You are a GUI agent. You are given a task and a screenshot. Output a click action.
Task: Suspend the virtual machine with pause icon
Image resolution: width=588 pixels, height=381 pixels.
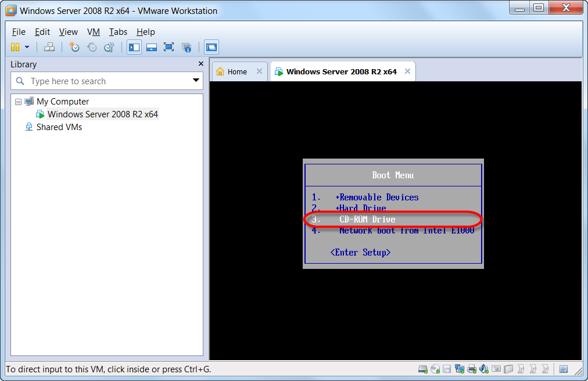[15, 47]
